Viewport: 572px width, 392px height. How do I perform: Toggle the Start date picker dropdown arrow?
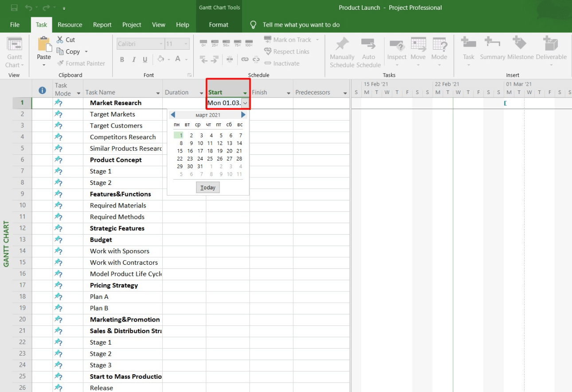click(245, 103)
